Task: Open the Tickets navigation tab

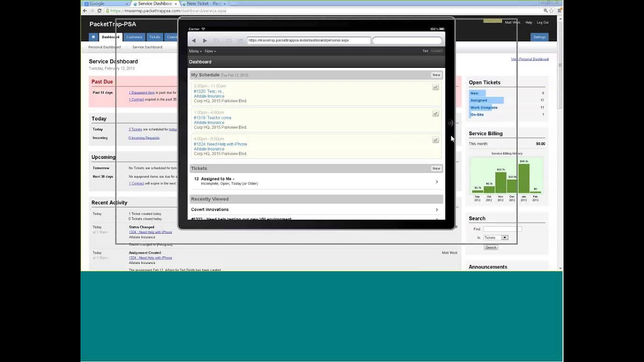Action: pos(155,37)
